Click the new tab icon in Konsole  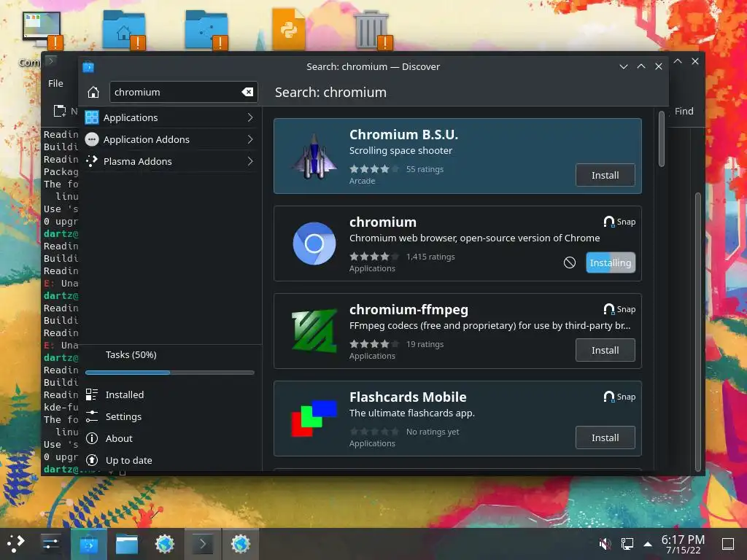60,111
